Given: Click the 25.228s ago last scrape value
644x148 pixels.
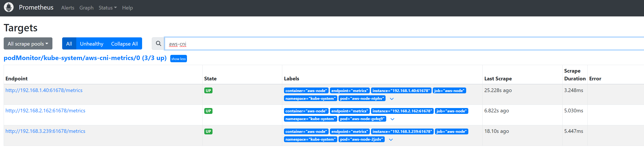Looking at the screenshot, I should coord(498,90).
